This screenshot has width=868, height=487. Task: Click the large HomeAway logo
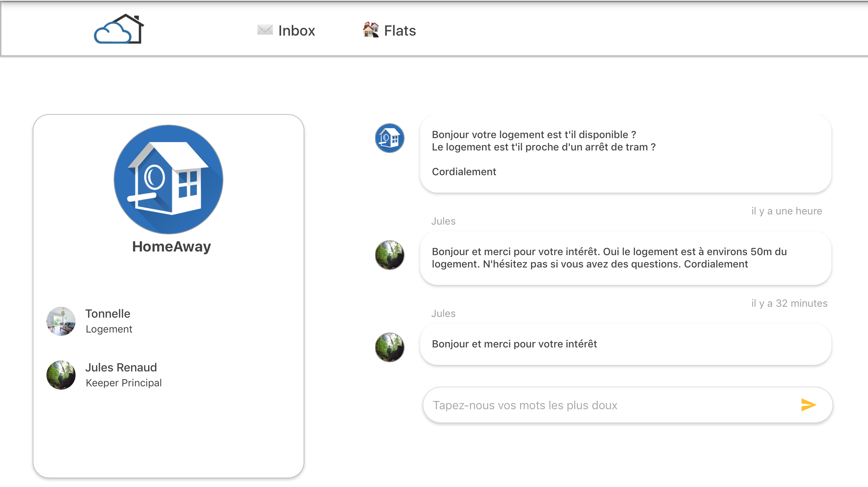(x=169, y=180)
